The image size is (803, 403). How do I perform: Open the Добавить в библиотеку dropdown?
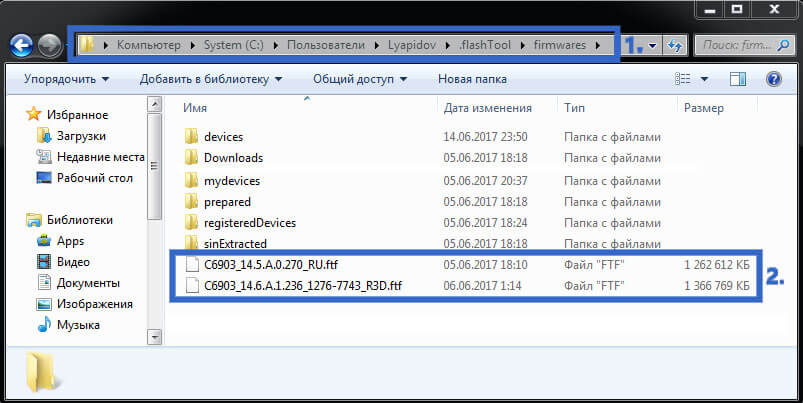click(x=211, y=79)
